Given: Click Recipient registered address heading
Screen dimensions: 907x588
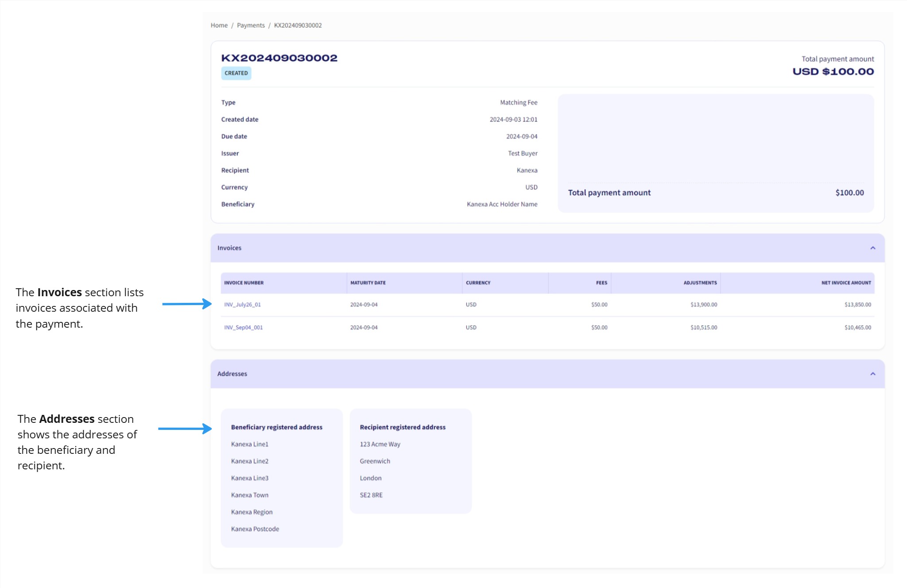Looking at the screenshot, I should click(x=403, y=427).
